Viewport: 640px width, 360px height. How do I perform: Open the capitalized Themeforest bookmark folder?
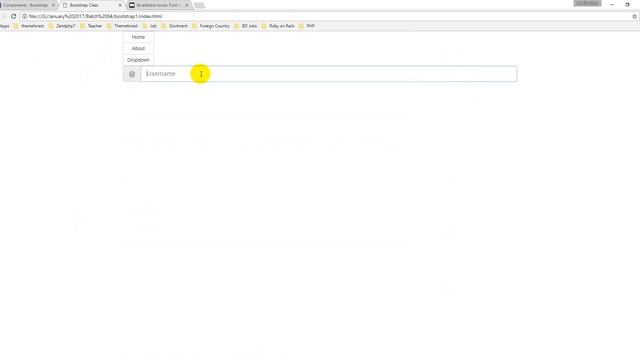pos(122,26)
